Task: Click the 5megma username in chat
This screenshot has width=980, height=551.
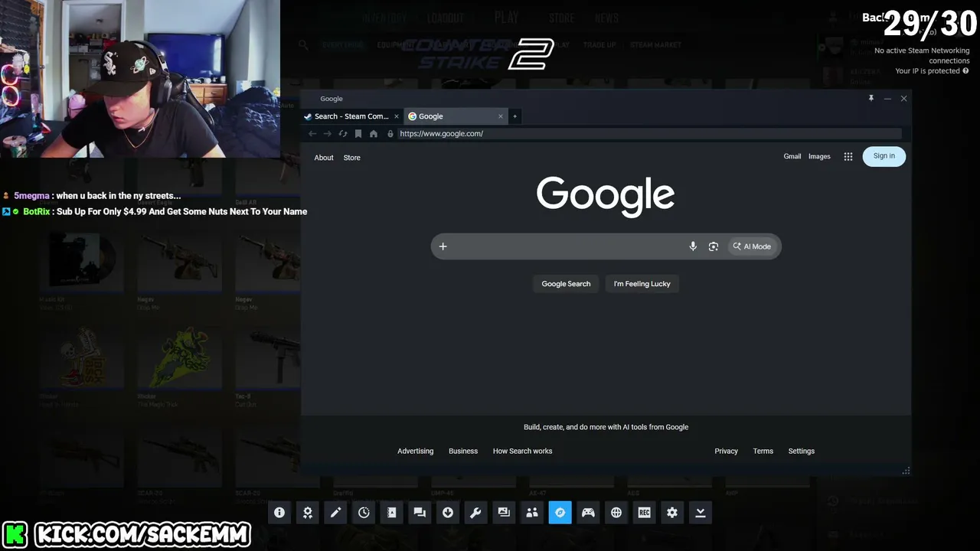Action: coord(31,196)
